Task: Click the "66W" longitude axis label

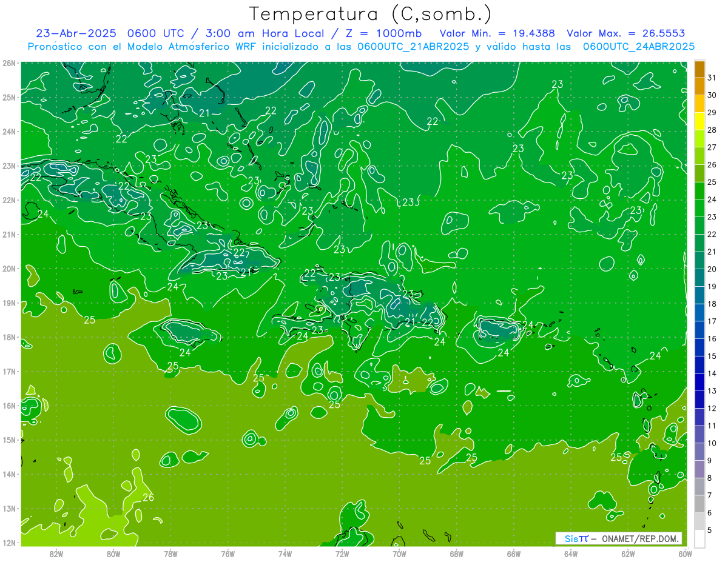Action: [x=514, y=554]
